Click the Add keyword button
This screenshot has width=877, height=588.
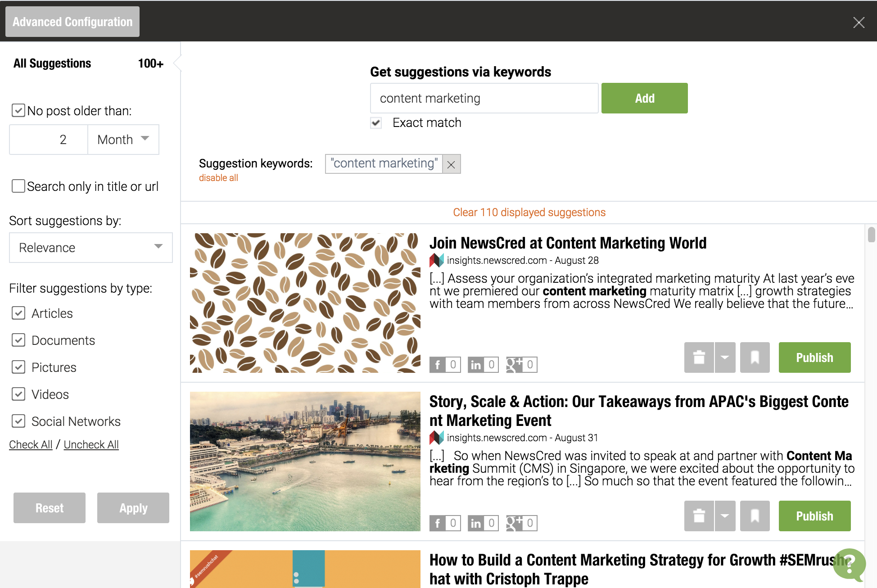point(644,98)
